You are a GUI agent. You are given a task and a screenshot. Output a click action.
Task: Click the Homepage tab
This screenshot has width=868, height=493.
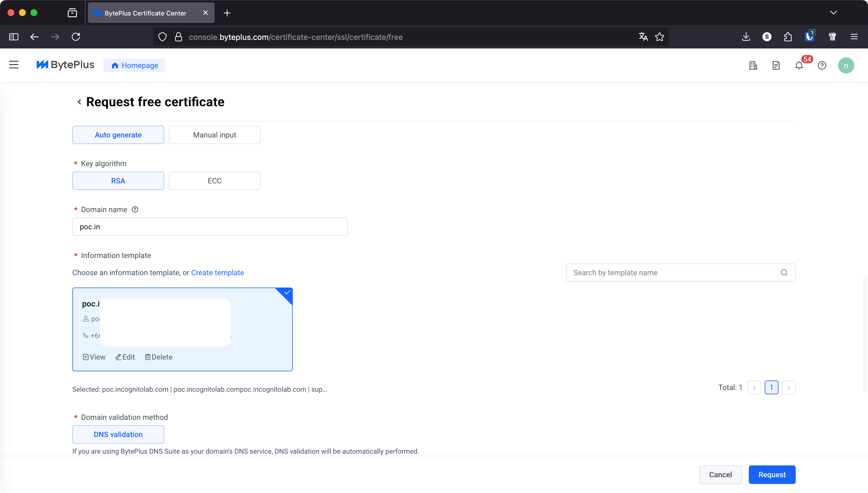(134, 65)
